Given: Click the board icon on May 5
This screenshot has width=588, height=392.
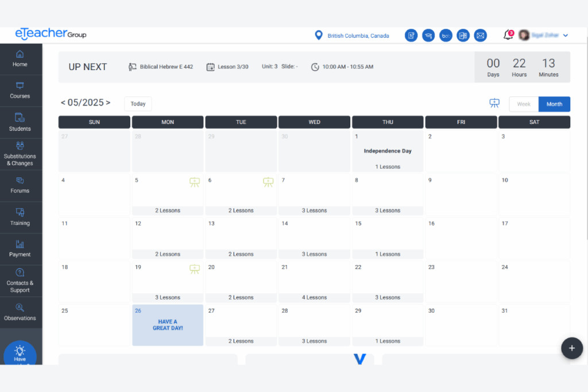Looking at the screenshot, I should [195, 182].
